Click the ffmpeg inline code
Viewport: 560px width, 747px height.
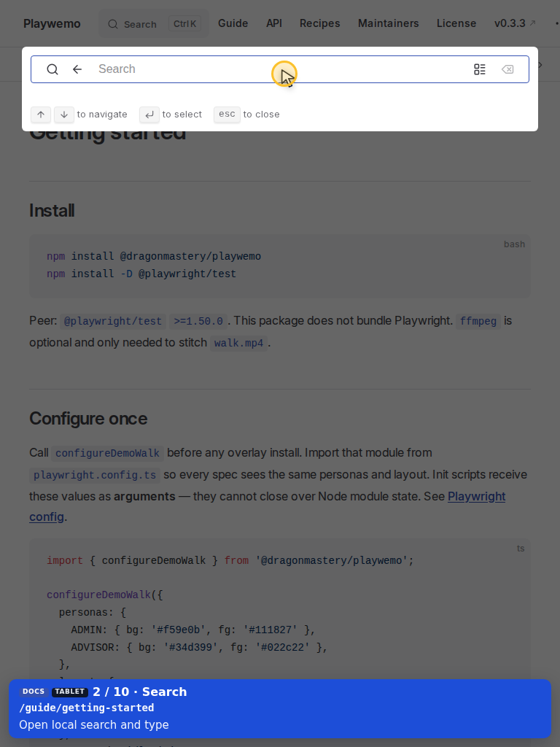tap(478, 321)
